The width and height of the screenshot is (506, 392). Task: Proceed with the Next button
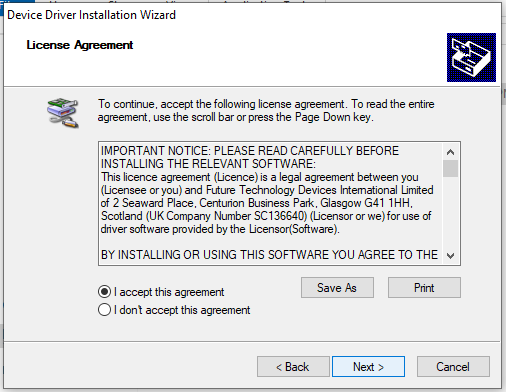[368, 367]
